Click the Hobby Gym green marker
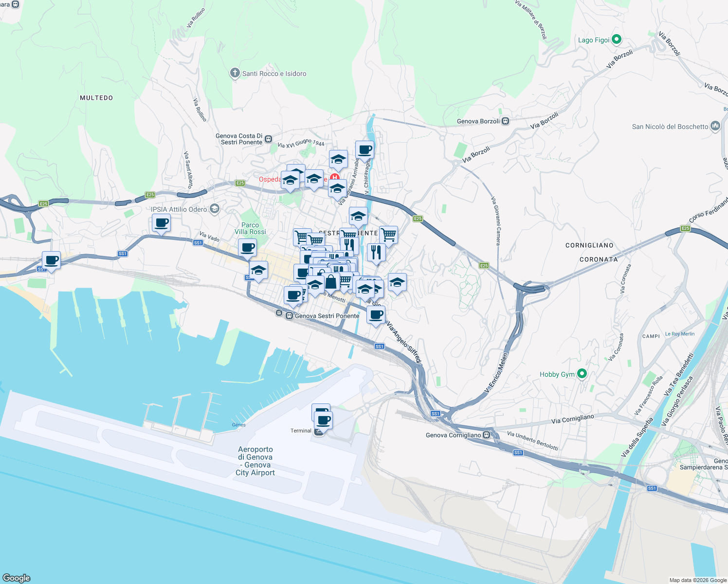Viewport: 728px width, 584px height. click(x=581, y=374)
